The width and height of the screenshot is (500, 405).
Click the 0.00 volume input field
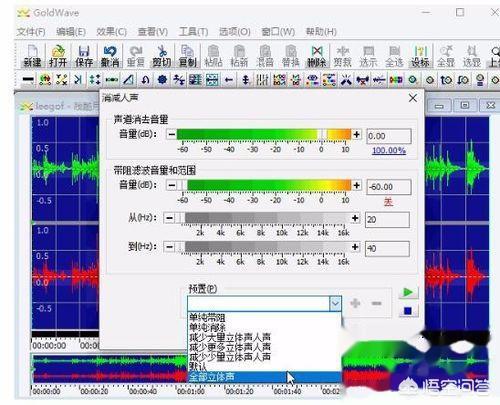tap(389, 136)
